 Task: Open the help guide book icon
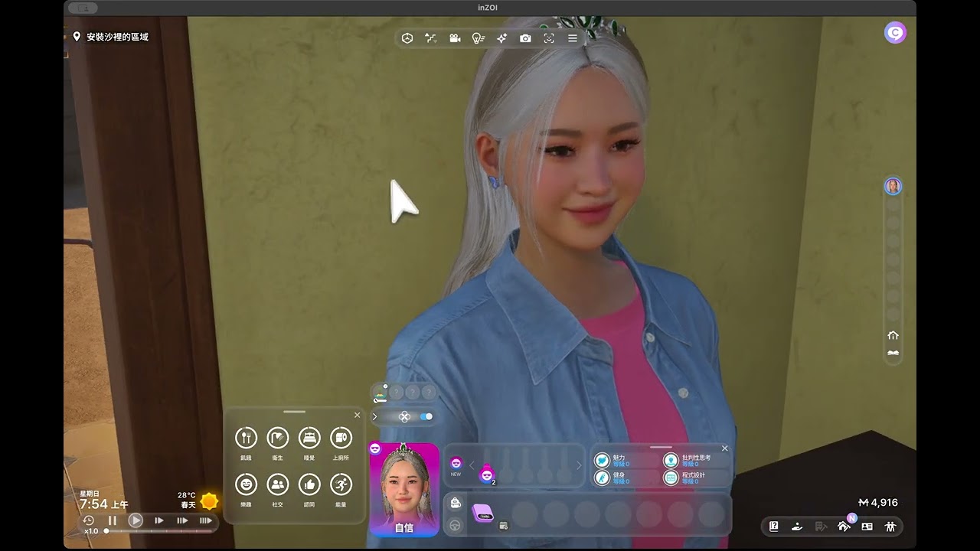774,527
